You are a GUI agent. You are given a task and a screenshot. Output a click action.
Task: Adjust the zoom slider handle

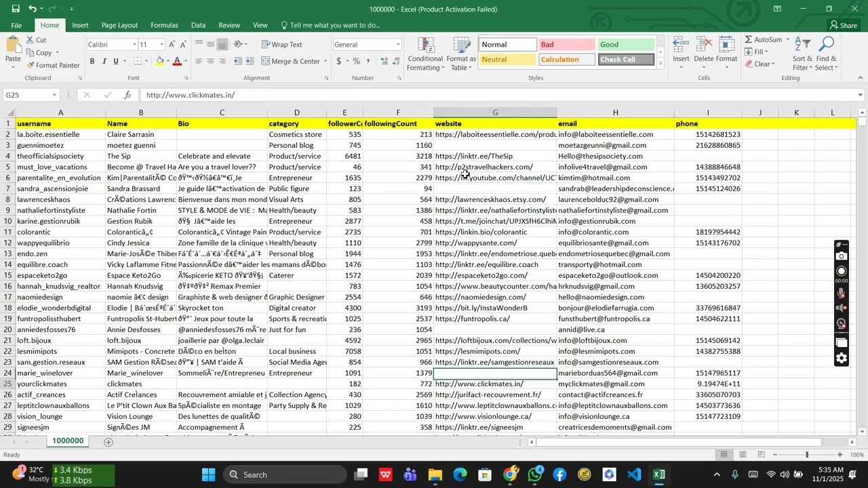(807, 455)
